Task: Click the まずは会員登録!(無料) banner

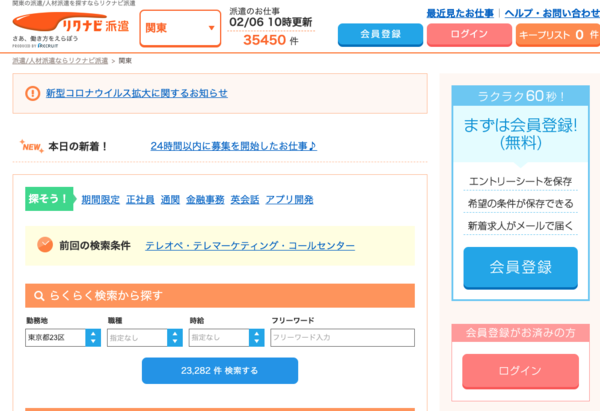Action: (520, 134)
